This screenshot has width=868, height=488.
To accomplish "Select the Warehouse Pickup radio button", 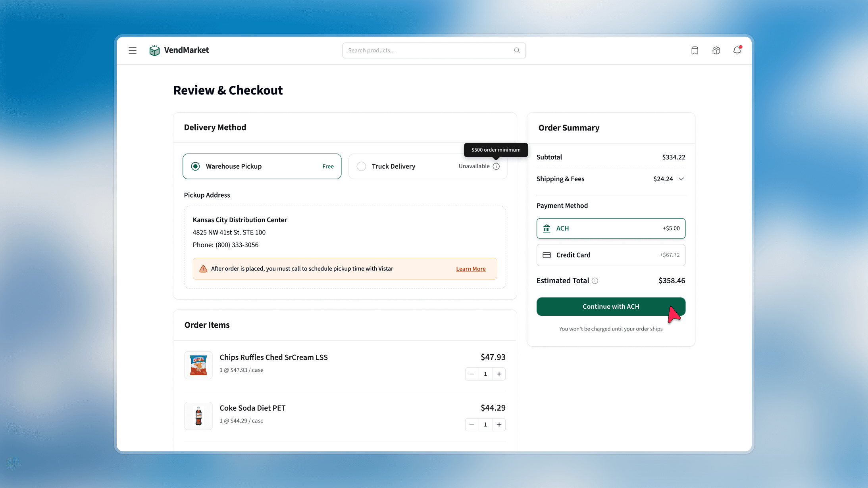I will pos(195,166).
